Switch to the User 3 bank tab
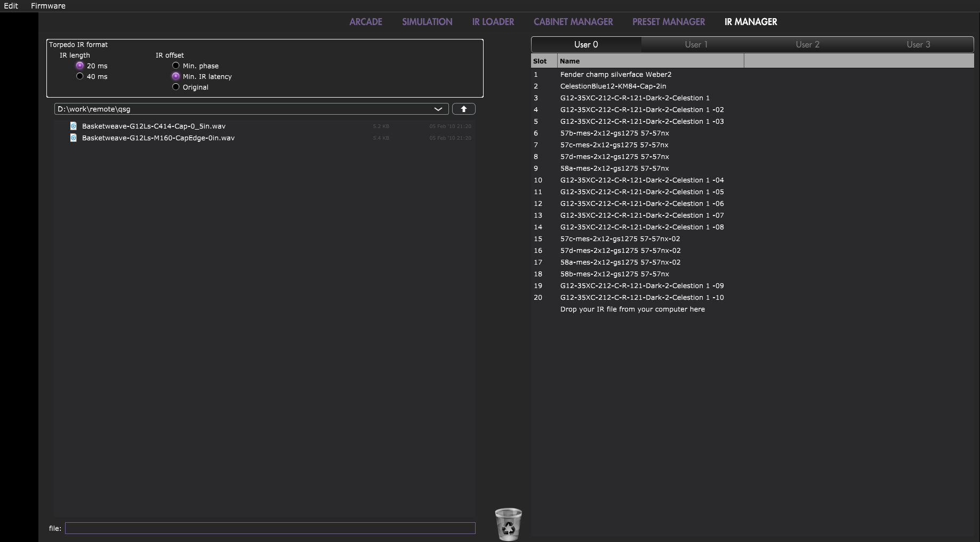The width and height of the screenshot is (980, 542). coord(918,44)
